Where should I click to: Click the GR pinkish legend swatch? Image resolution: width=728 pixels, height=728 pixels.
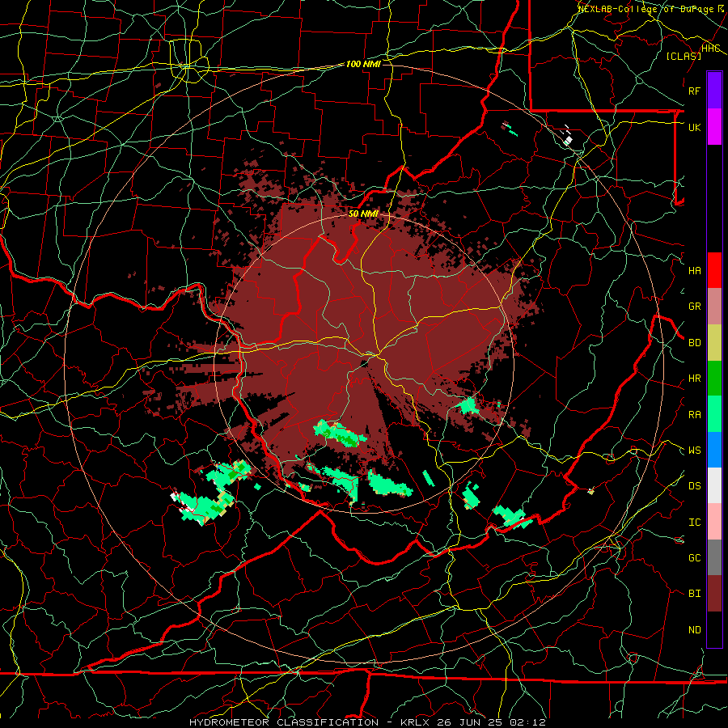714,307
